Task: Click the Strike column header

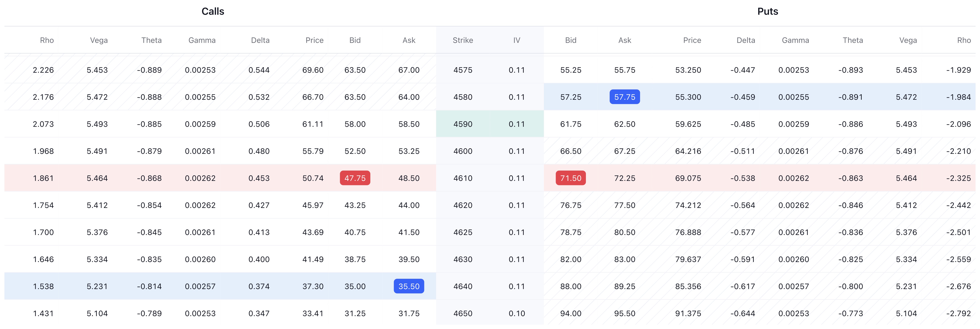Action: click(463, 40)
